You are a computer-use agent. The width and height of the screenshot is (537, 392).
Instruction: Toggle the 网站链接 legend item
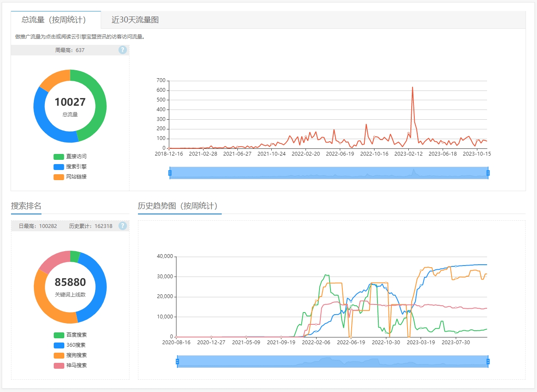tap(70, 177)
